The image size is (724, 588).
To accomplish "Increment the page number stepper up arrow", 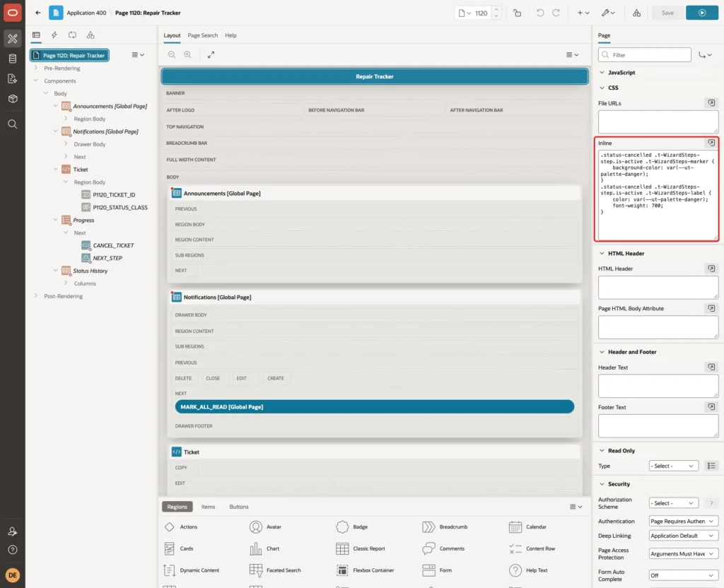I will coord(496,10).
